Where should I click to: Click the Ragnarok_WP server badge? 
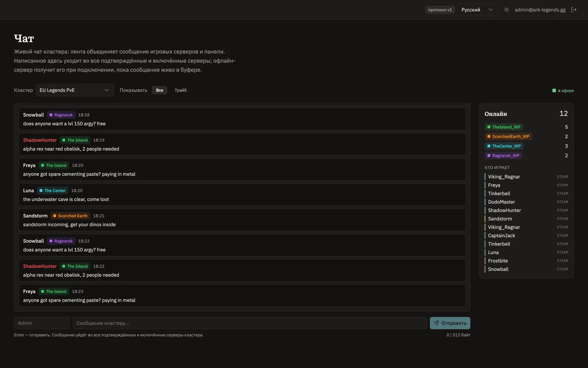coord(503,155)
